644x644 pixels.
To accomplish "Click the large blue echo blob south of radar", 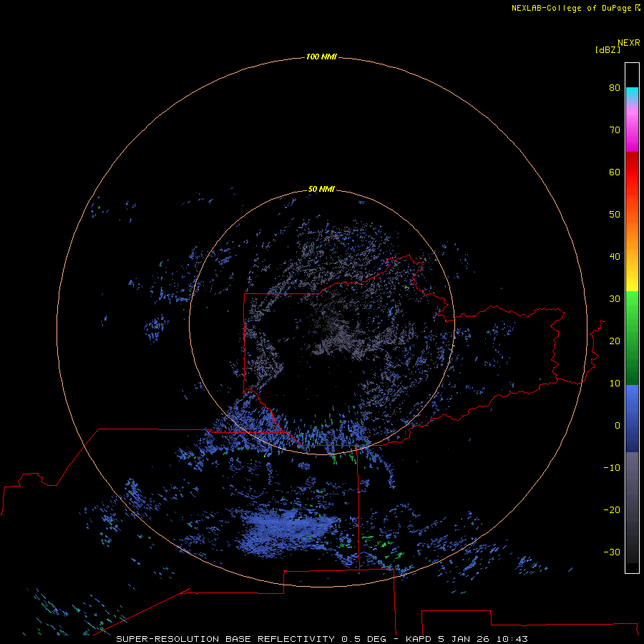I will [286, 532].
